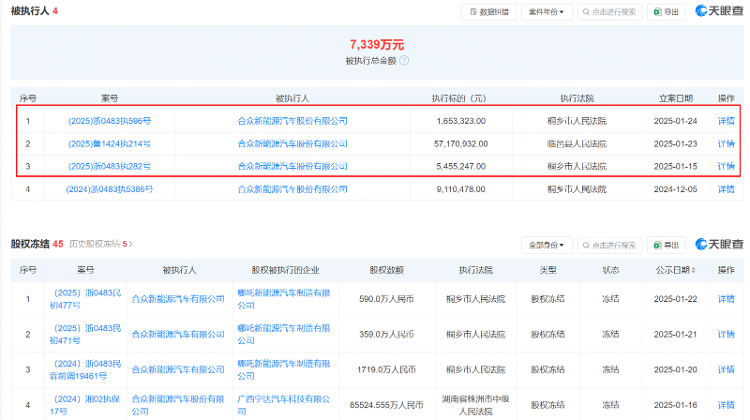Export the 被执行人 table with 导出

(x=666, y=12)
